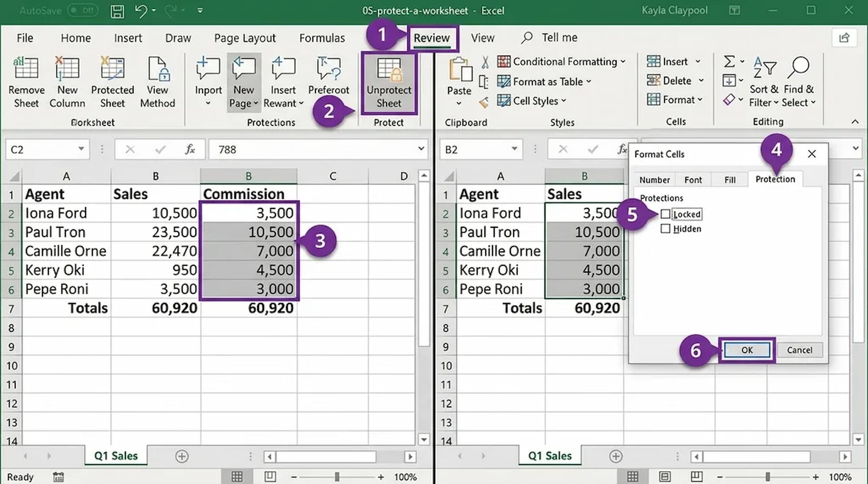The width and height of the screenshot is (868, 484).
Task: Open the Fill tab in Format Cells
Action: pos(730,180)
